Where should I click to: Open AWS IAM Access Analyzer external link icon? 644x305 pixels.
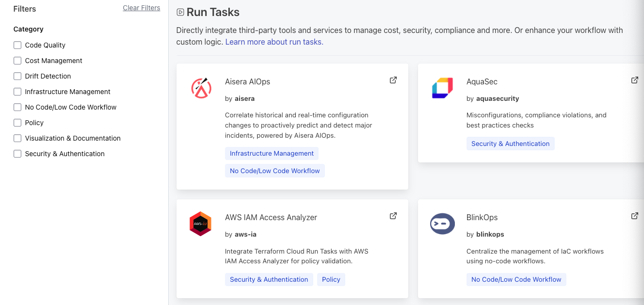(x=393, y=216)
